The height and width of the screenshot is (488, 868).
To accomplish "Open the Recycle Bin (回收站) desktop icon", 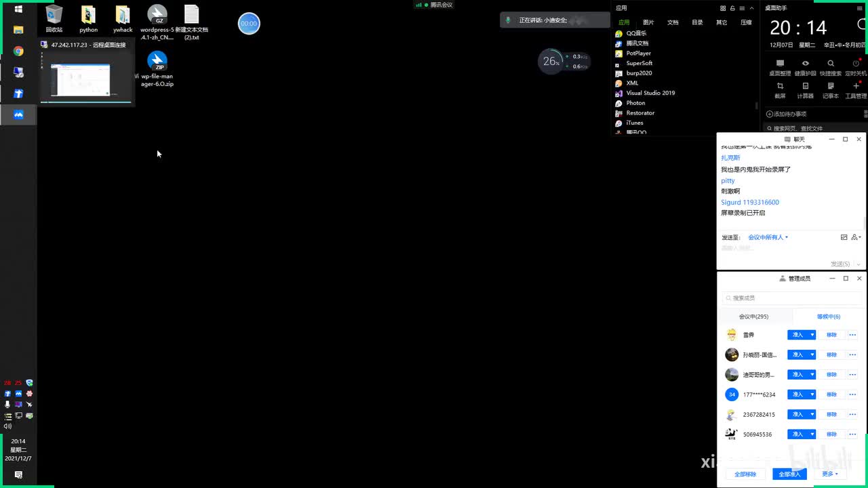I will 54,18.
